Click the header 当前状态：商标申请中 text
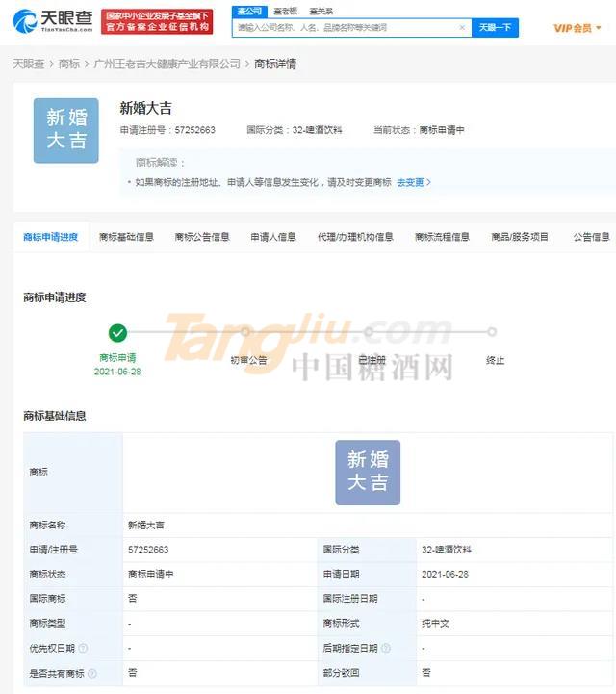Screen dimensions: 616x694 [419, 130]
